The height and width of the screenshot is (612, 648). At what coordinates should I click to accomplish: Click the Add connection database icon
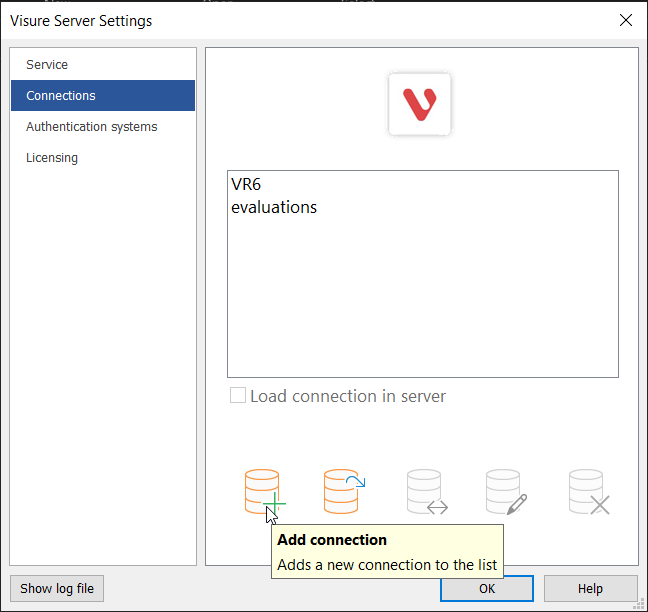264,491
